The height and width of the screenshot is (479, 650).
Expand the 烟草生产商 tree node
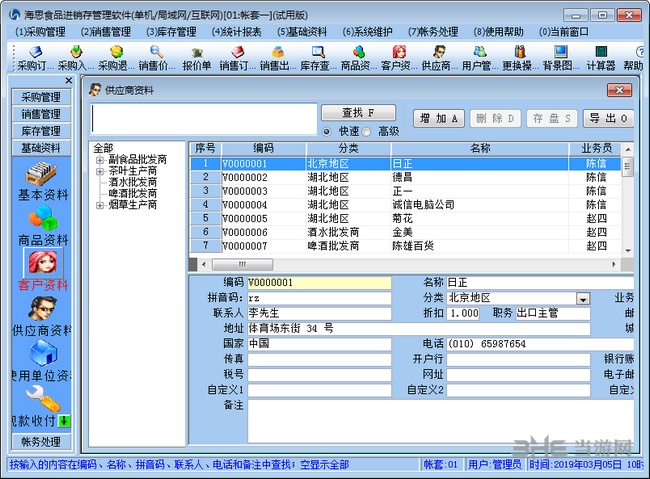coord(99,205)
